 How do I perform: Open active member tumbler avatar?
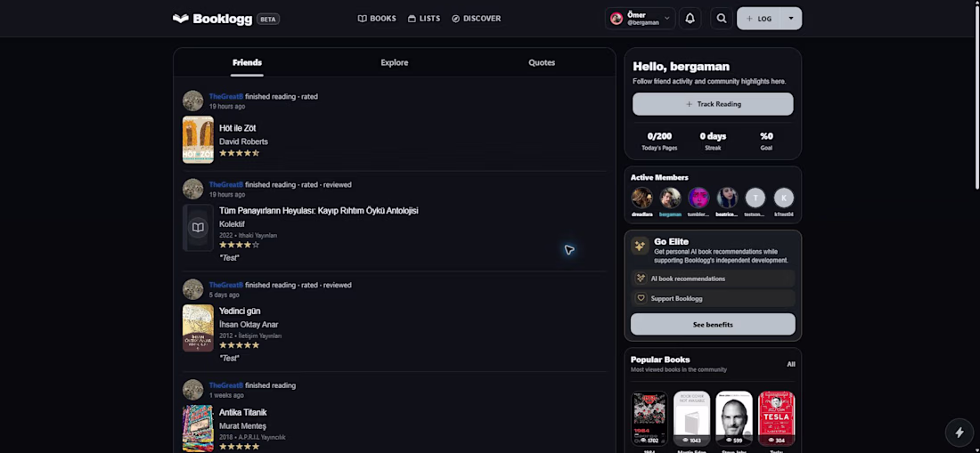698,198
